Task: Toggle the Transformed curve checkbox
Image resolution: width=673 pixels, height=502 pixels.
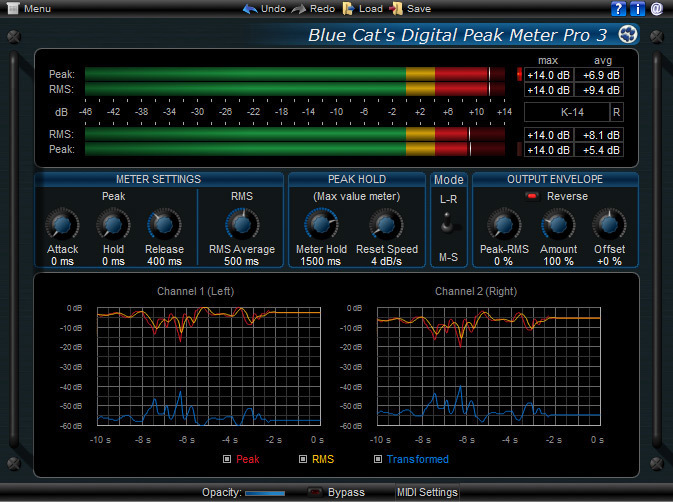Action: point(378,459)
